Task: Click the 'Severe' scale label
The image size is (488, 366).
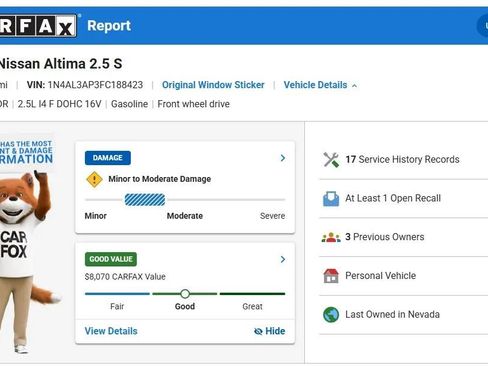Action: coord(272,216)
